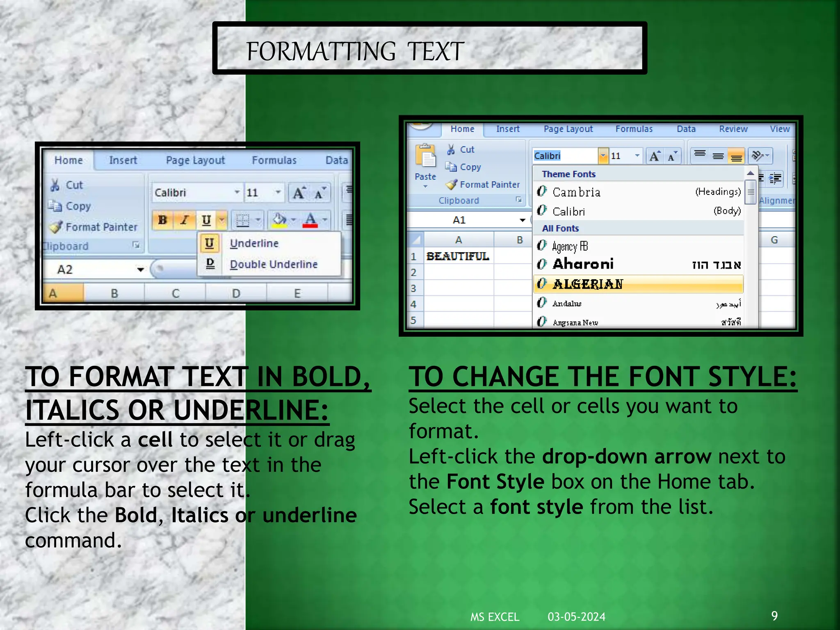The width and height of the screenshot is (840, 630).
Task: Click the font icon beside Cambria
Action: [542, 191]
